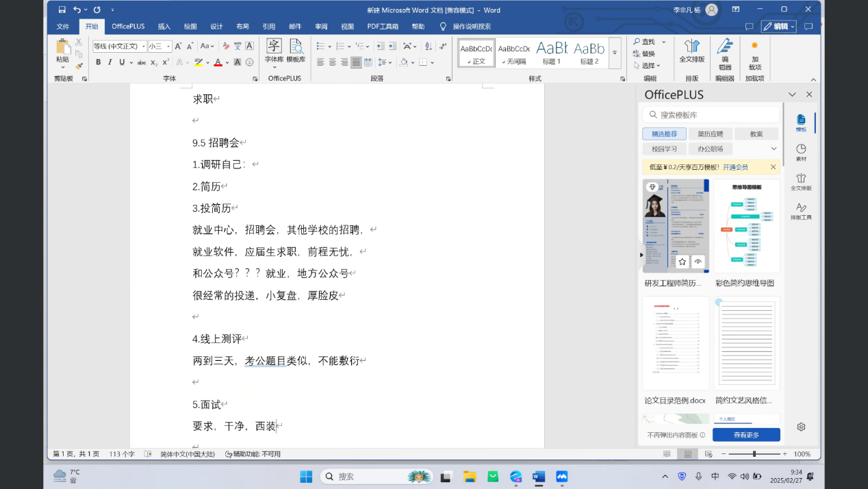Screen dimensions: 868x489
Task: Toggle bold formatting
Action: coord(98,62)
